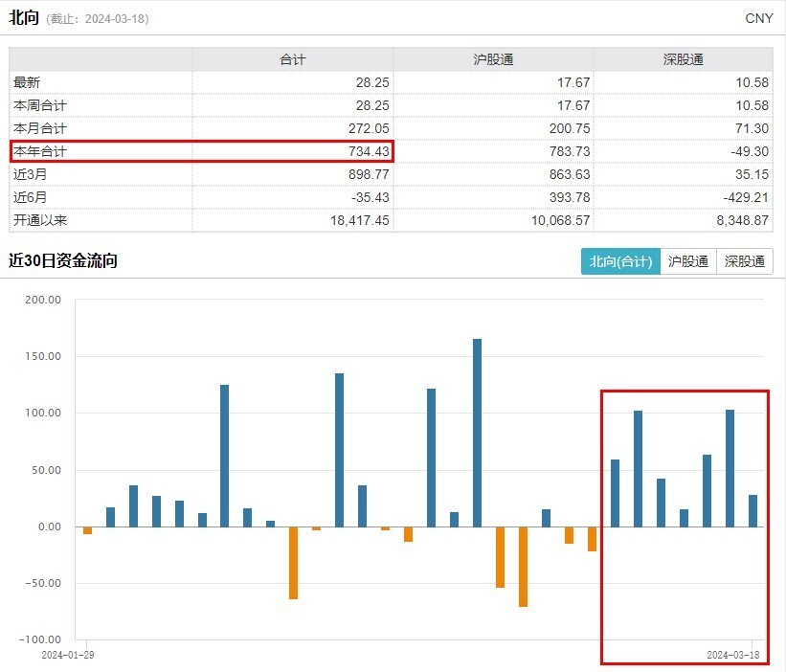
Task: Switch to the 深股通 chart tab
Action: click(745, 261)
